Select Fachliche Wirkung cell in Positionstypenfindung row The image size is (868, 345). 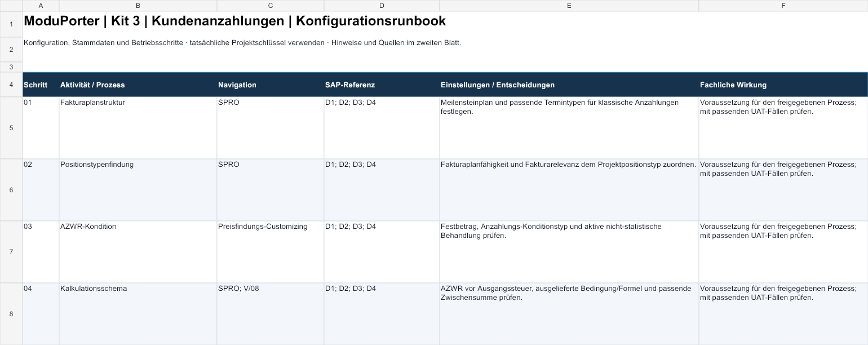pyautogui.click(x=783, y=190)
